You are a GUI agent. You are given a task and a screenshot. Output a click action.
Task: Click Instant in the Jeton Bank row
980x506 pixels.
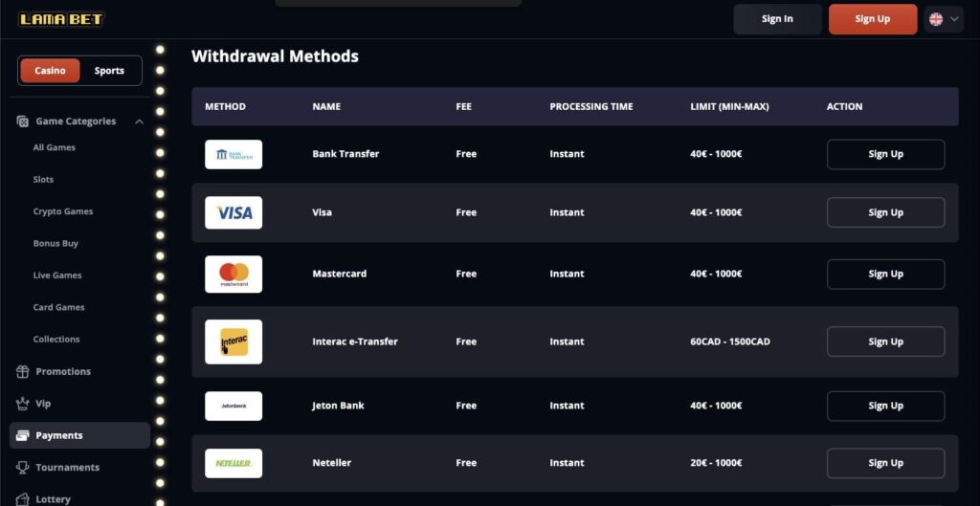(x=567, y=406)
